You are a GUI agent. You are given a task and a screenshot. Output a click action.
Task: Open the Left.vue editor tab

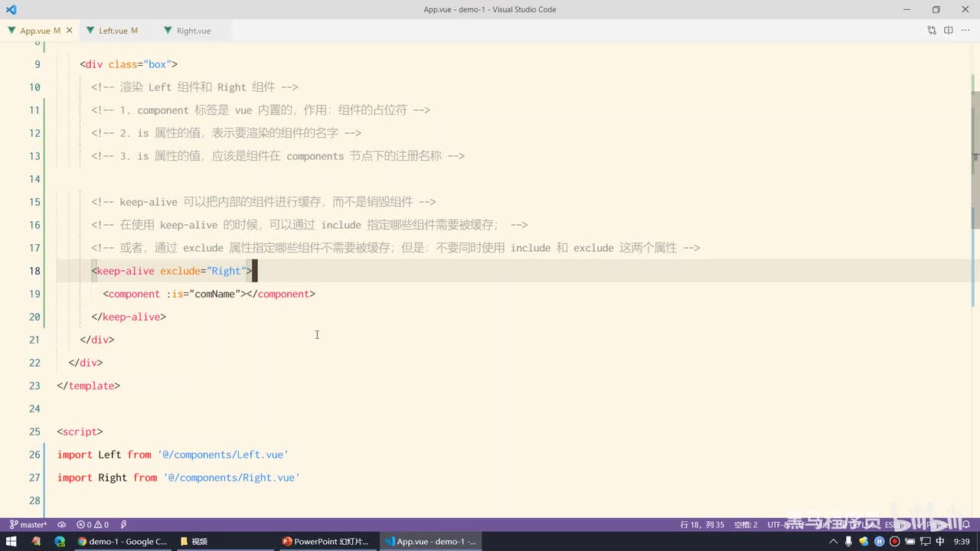click(117, 31)
